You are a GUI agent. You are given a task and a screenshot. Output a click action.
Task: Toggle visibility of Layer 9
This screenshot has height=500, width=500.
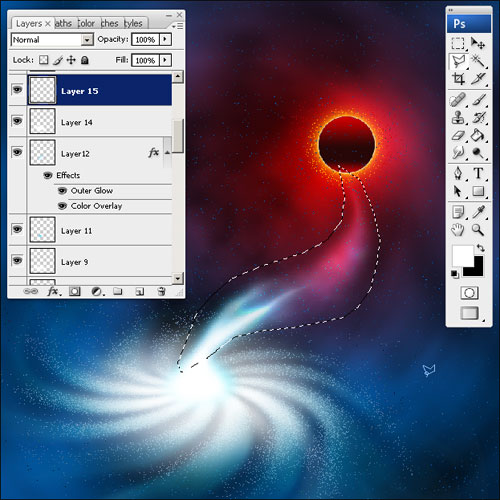[17, 260]
